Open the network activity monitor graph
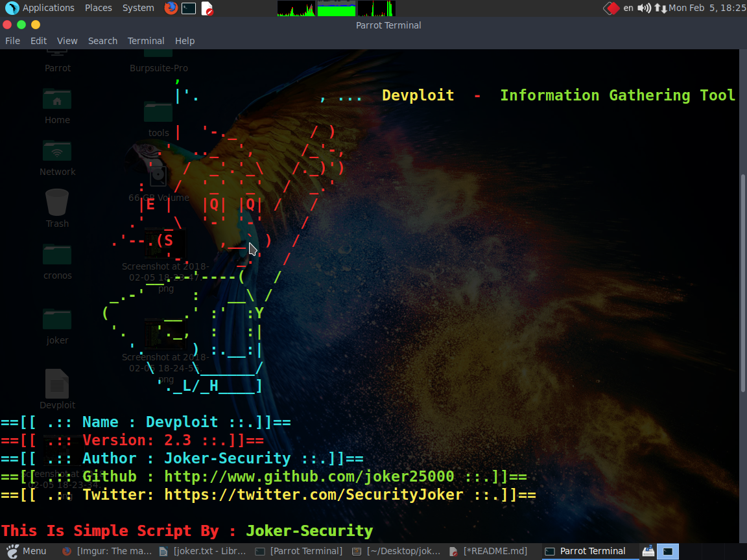This screenshot has height=560, width=747. 376,8
